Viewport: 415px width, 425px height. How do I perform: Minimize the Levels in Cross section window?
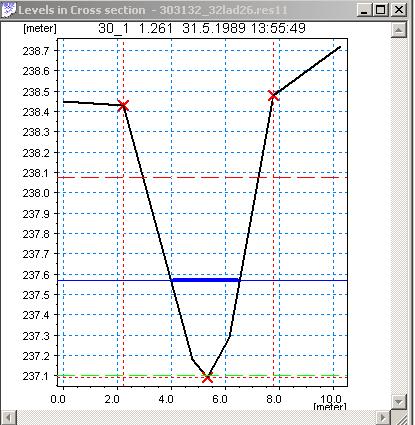364,10
